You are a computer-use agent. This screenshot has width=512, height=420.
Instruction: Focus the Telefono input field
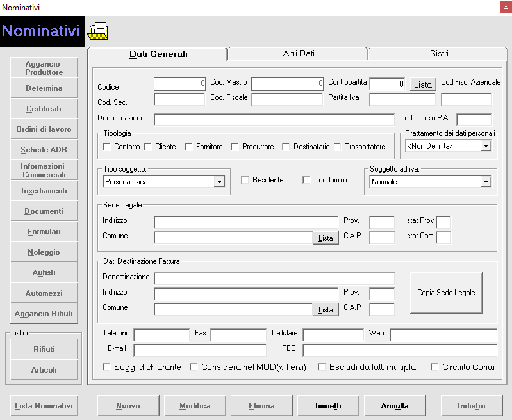[x=161, y=335]
